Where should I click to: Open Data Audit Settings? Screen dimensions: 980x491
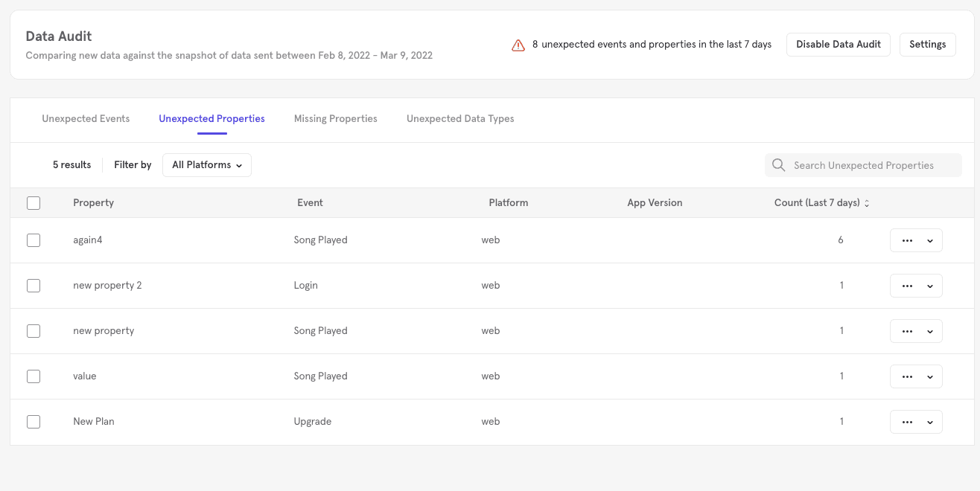click(927, 45)
